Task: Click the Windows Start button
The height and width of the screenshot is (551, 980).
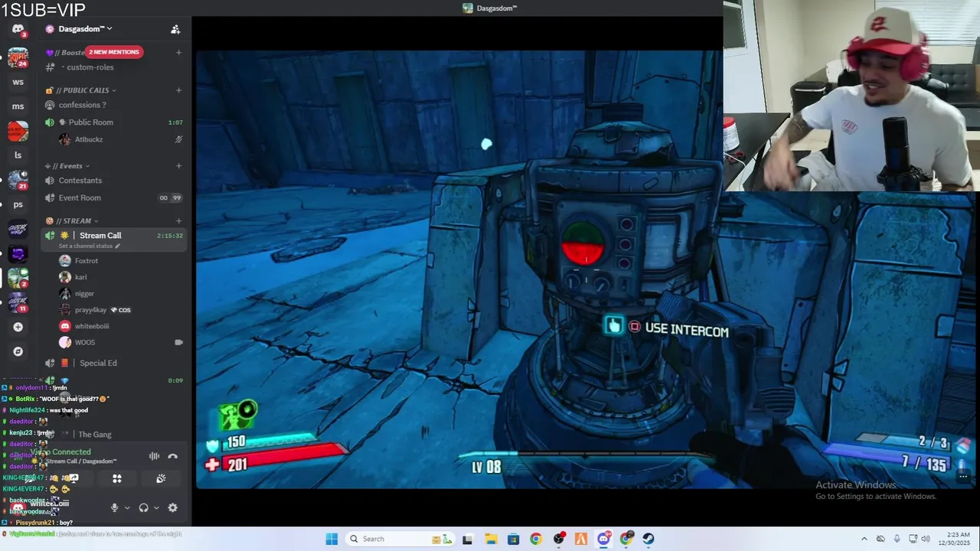Action: tap(332, 539)
